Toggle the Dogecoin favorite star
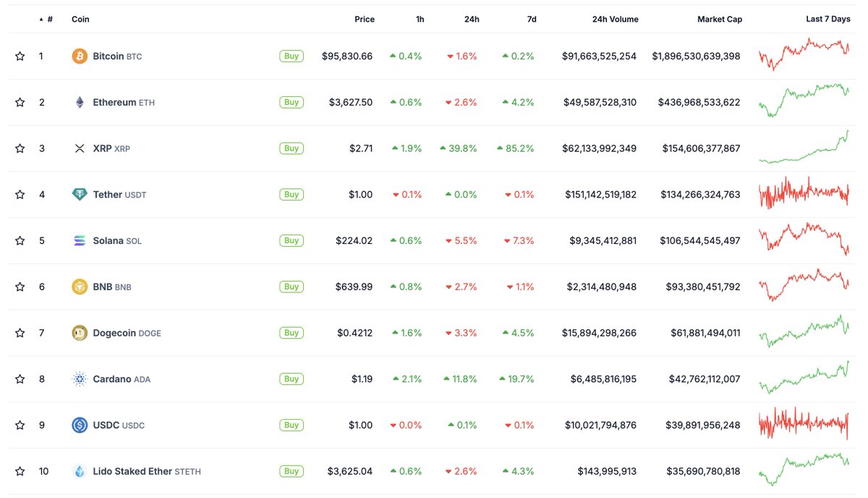Viewport: 868px width, 498px height. [20, 333]
